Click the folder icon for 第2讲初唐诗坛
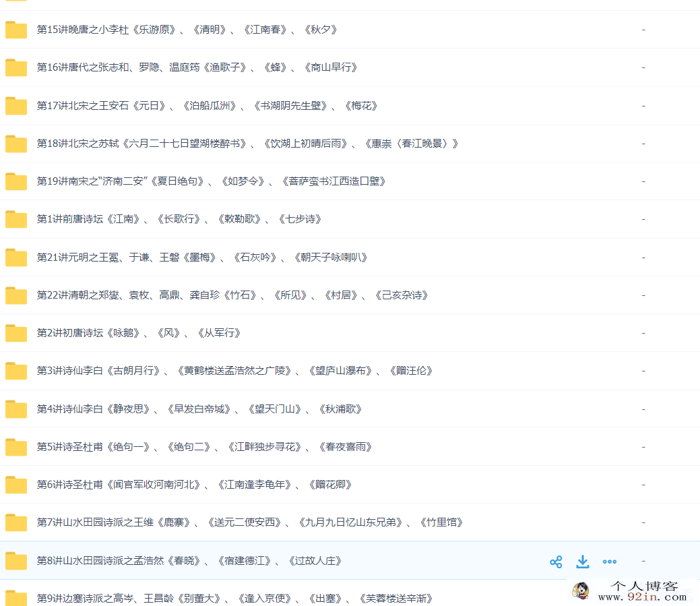Image resolution: width=700 pixels, height=606 pixels. tap(16, 333)
